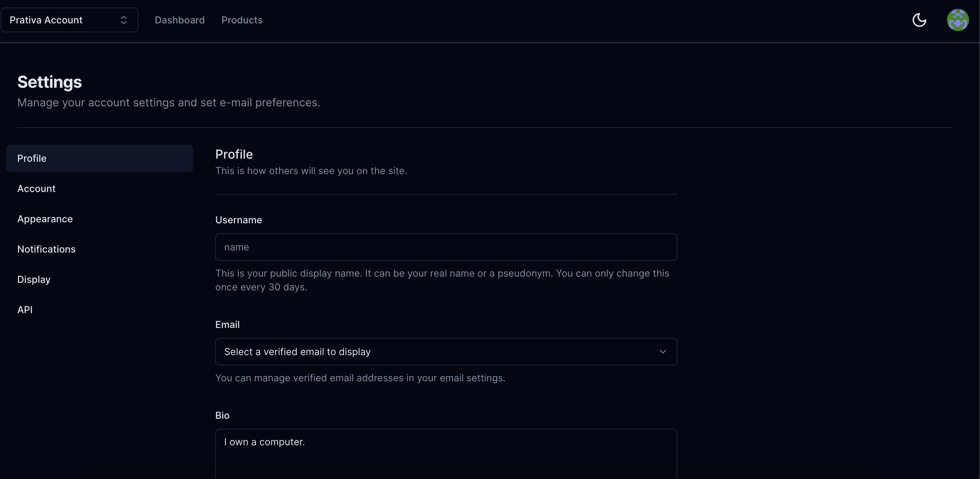The width and height of the screenshot is (980, 479).
Task: Click the team switcher up-down chevron icon
Action: click(x=124, y=20)
